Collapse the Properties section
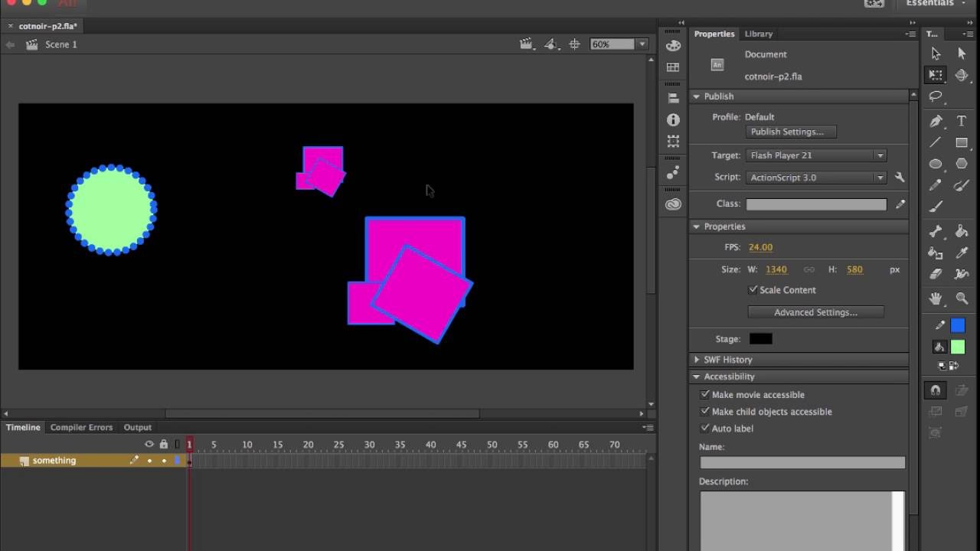The image size is (980, 551). coord(697,227)
